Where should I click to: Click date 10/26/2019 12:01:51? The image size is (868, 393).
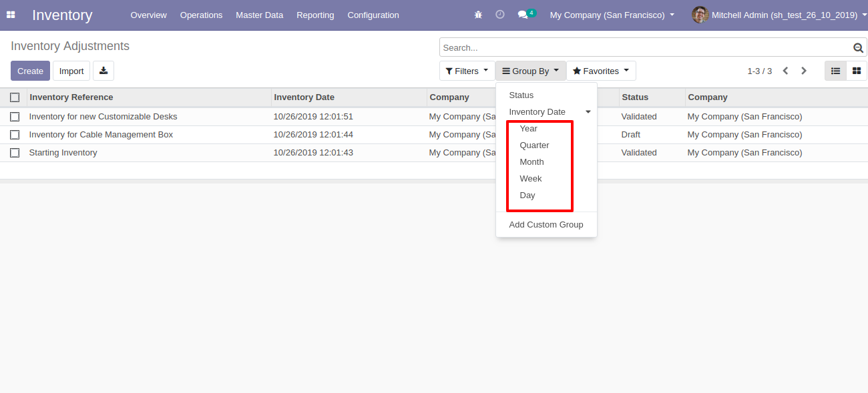313,117
